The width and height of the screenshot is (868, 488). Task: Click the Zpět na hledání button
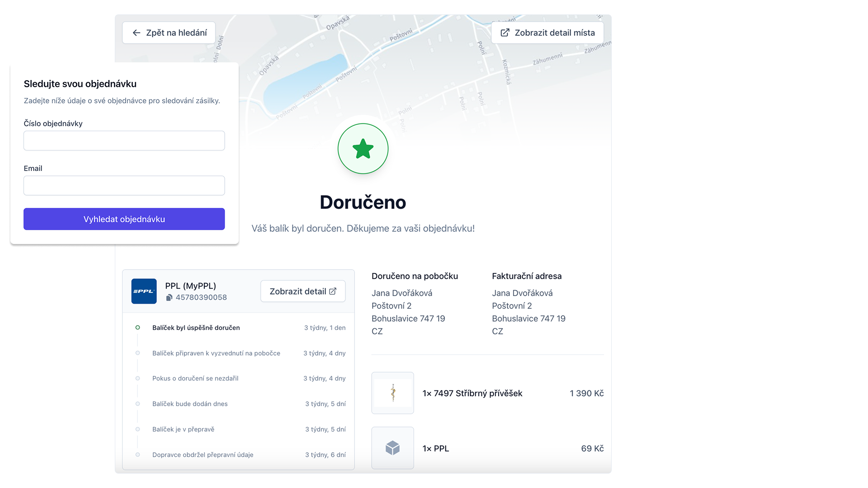[x=169, y=33]
